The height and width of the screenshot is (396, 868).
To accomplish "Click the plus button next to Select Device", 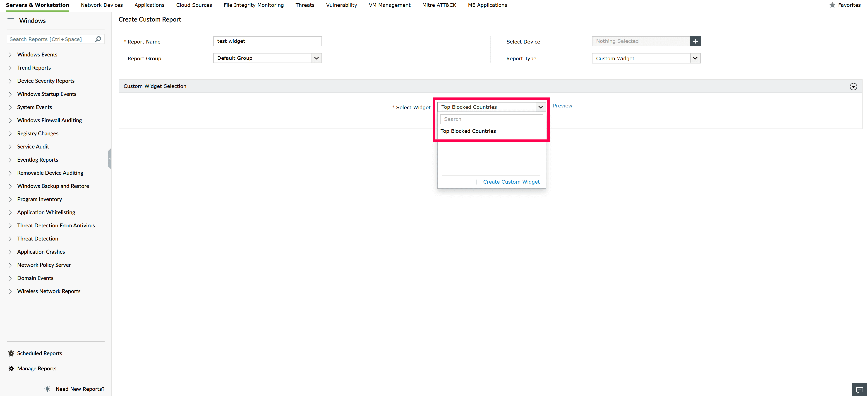I will [x=695, y=41].
